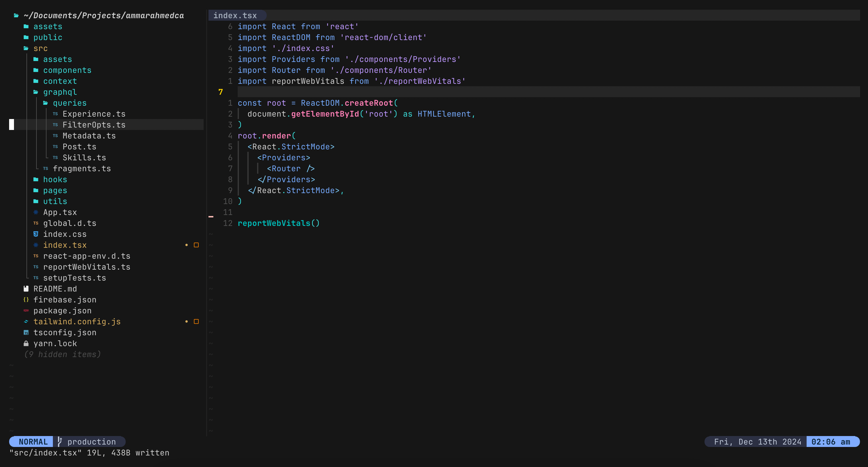Image resolution: width=868 pixels, height=467 pixels.
Task: Click the git branch icon in statusline
Action: point(60,441)
